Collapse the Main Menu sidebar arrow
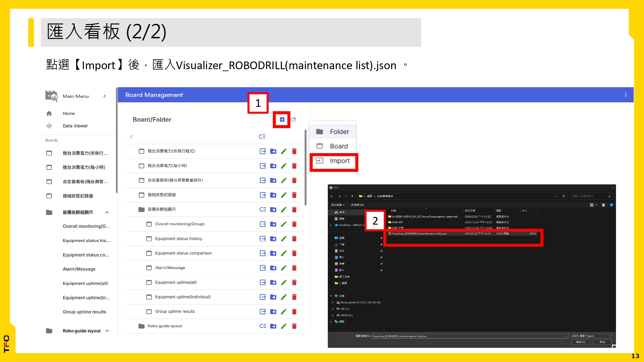The width and height of the screenshot is (644, 362). tap(105, 96)
